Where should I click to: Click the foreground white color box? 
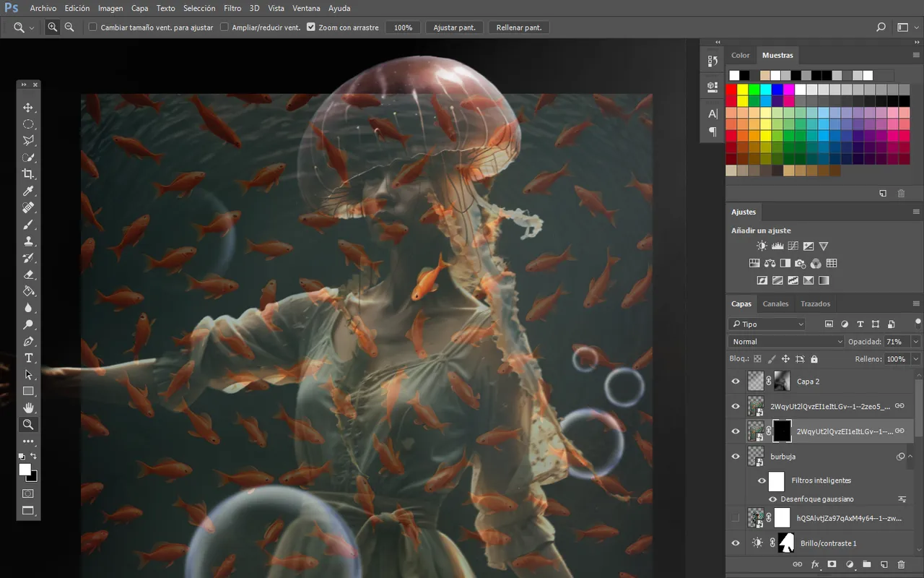(x=25, y=470)
